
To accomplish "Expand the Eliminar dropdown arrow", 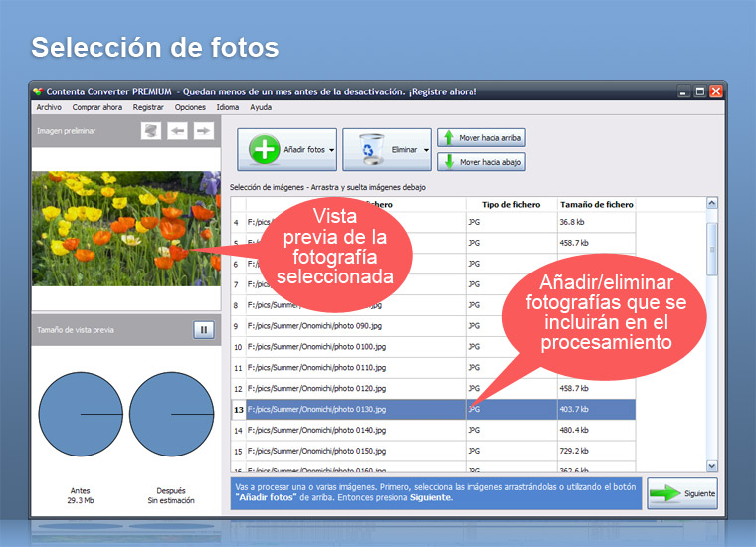I will (426, 150).
